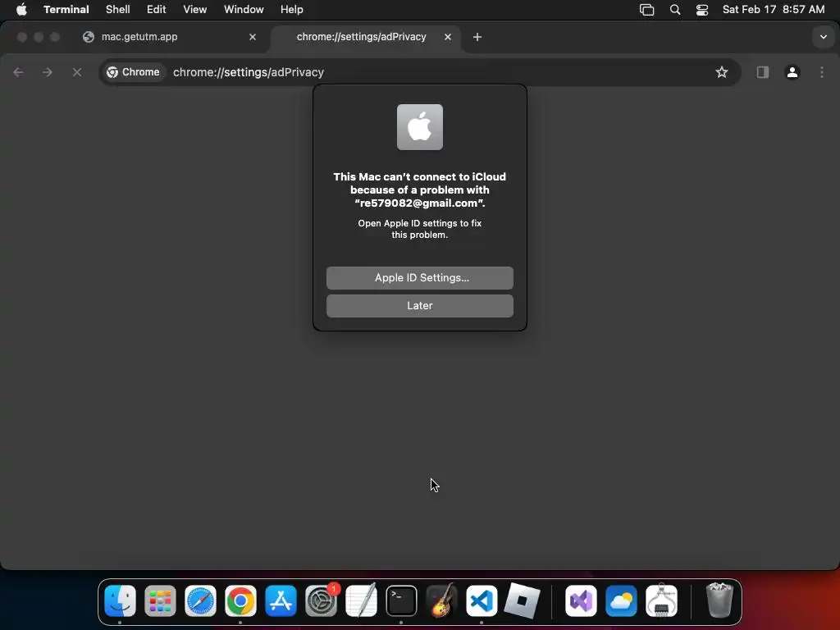Screen dimensions: 840x630
Task: Launch GarageBand from the dock
Action: tap(441, 600)
